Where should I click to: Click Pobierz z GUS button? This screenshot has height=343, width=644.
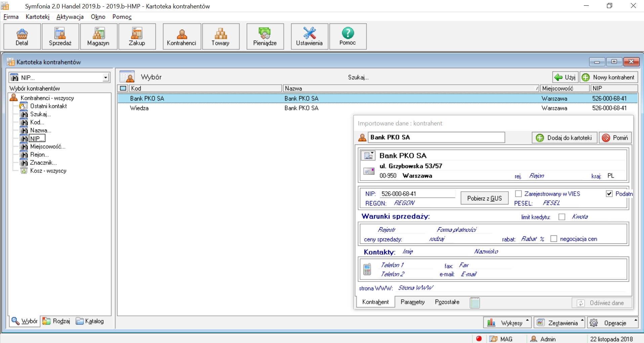click(x=484, y=198)
